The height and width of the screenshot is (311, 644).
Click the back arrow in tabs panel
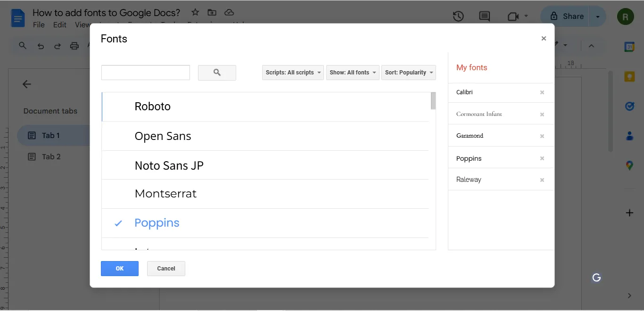[27, 84]
